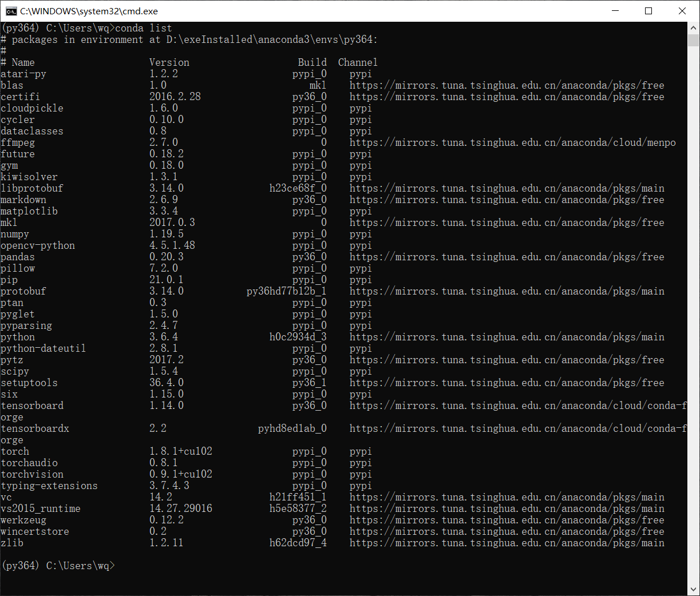
Task: Click the 'pyglet' package name
Action: 18,314
